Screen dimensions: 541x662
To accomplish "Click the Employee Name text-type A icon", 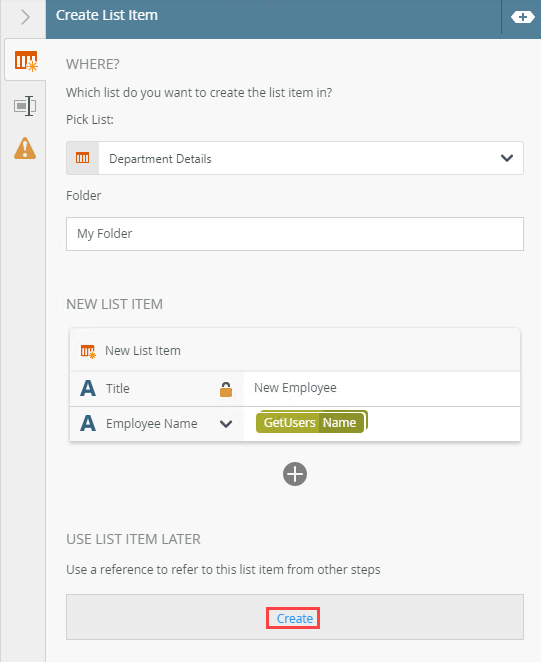I will click(x=88, y=423).
